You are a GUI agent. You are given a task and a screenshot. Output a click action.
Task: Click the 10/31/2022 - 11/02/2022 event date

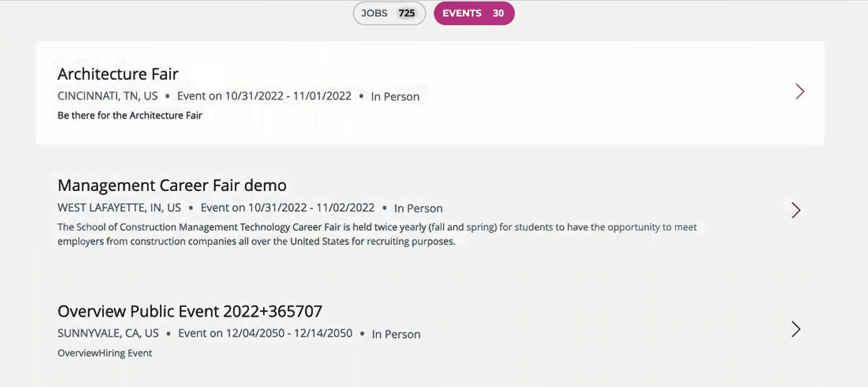click(x=287, y=208)
